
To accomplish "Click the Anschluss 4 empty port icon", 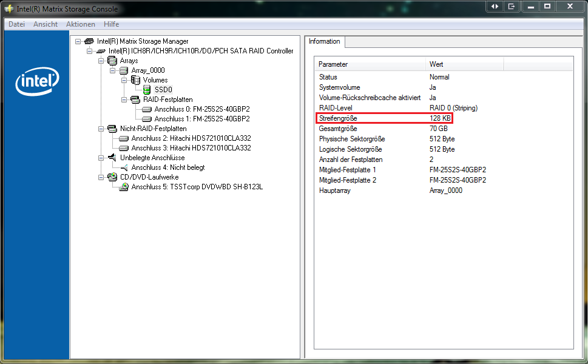I will pos(124,167).
